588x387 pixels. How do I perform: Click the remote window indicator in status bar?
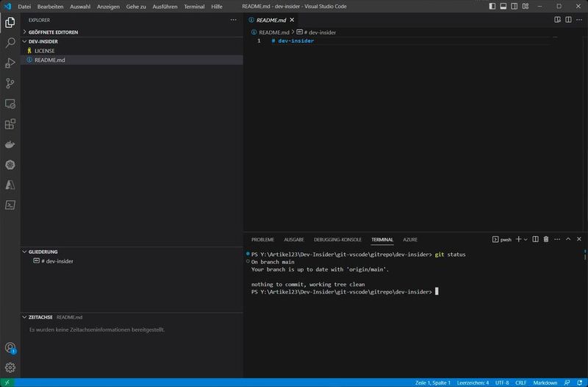click(x=7, y=383)
